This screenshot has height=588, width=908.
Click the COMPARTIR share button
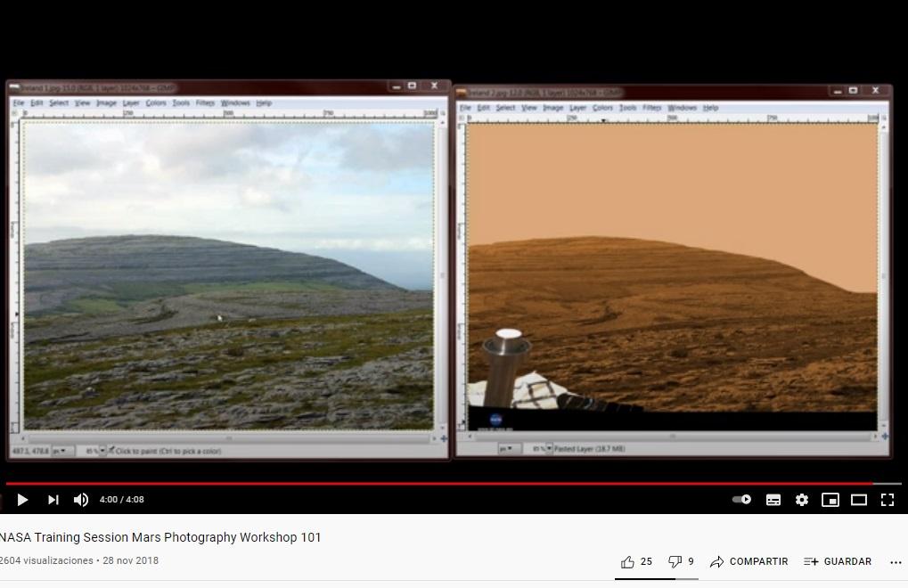[748, 561]
